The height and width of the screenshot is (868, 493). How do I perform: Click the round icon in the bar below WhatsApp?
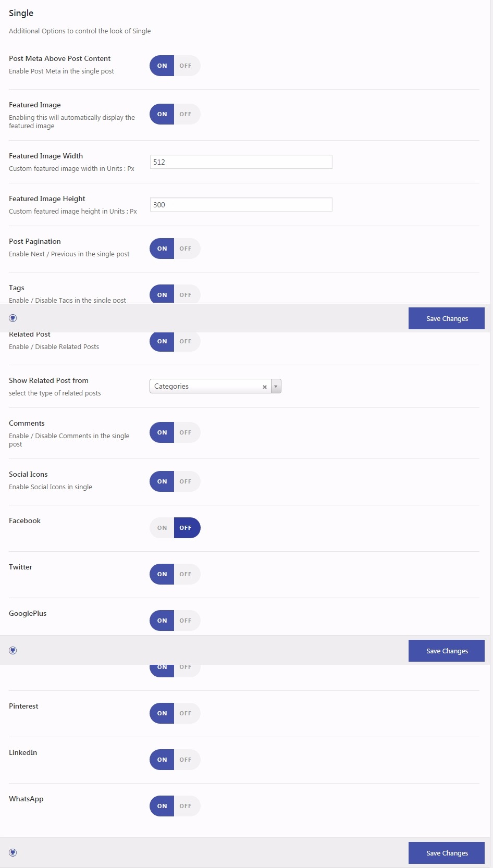[13, 852]
